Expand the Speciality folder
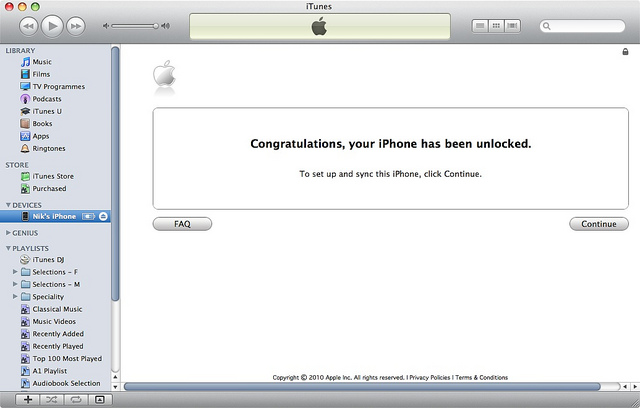The width and height of the screenshot is (640, 408). pos(15,297)
